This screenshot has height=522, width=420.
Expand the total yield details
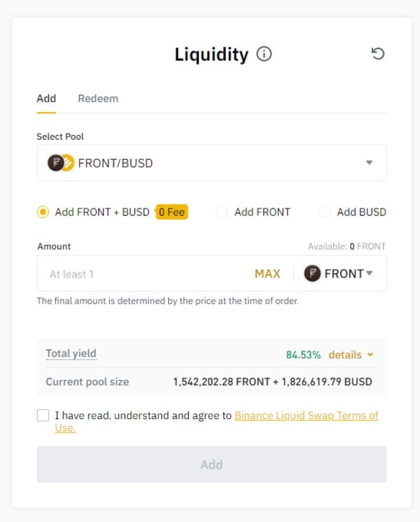(x=351, y=355)
